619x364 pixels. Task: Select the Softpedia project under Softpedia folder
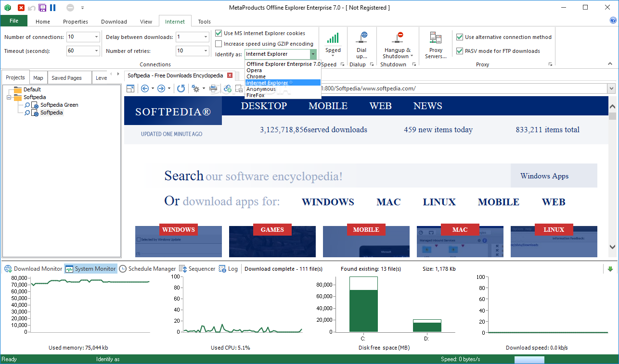(x=52, y=113)
